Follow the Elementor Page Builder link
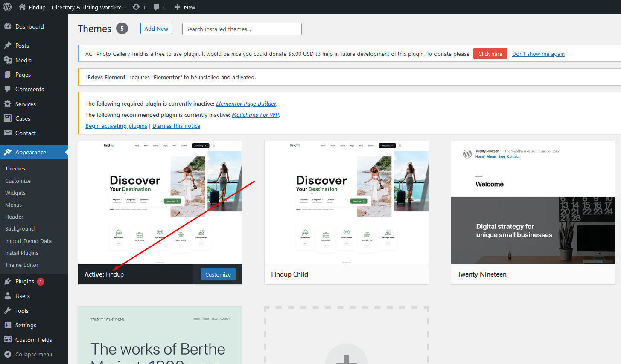The height and width of the screenshot is (364, 621). 246,104
